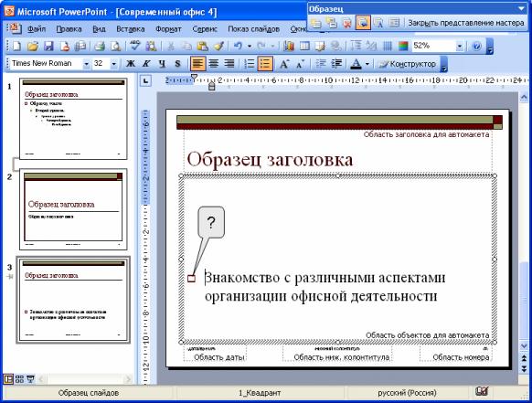Select the Format Painter brush icon
The height and width of the screenshot is (403, 532).
(x=218, y=46)
